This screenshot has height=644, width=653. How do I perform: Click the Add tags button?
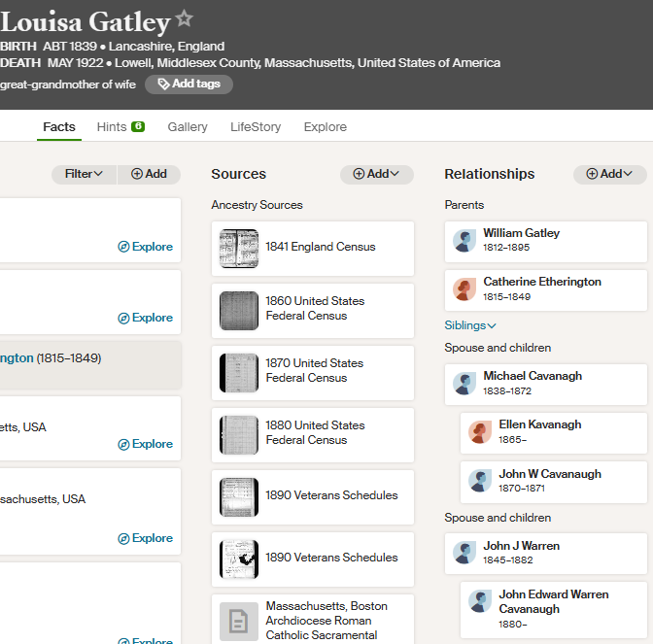click(x=189, y=85)
